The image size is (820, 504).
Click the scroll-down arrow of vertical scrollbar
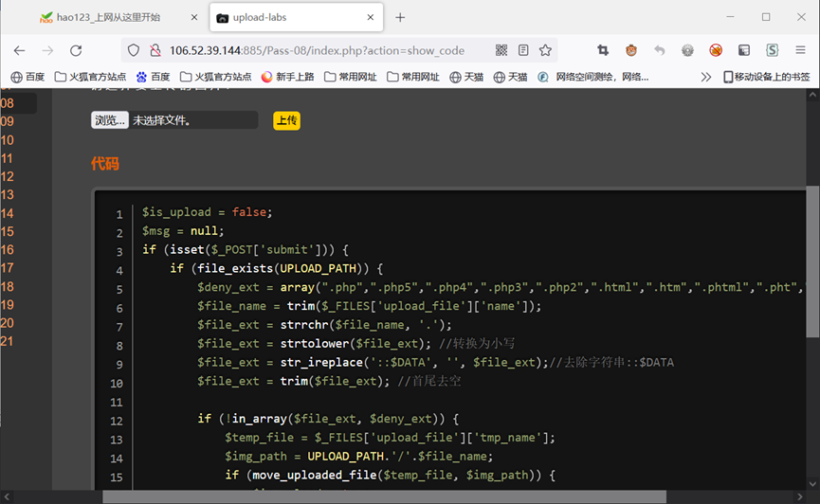tap(812, 483)
